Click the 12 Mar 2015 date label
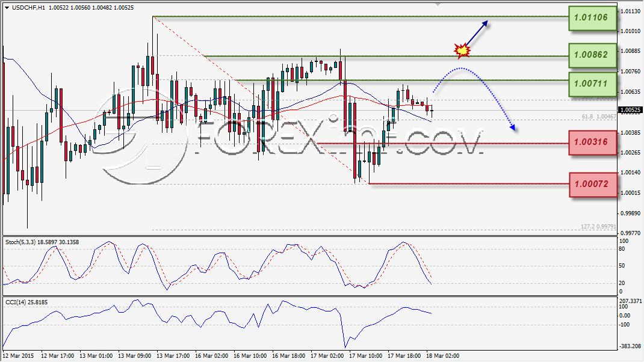 (19, 356)
